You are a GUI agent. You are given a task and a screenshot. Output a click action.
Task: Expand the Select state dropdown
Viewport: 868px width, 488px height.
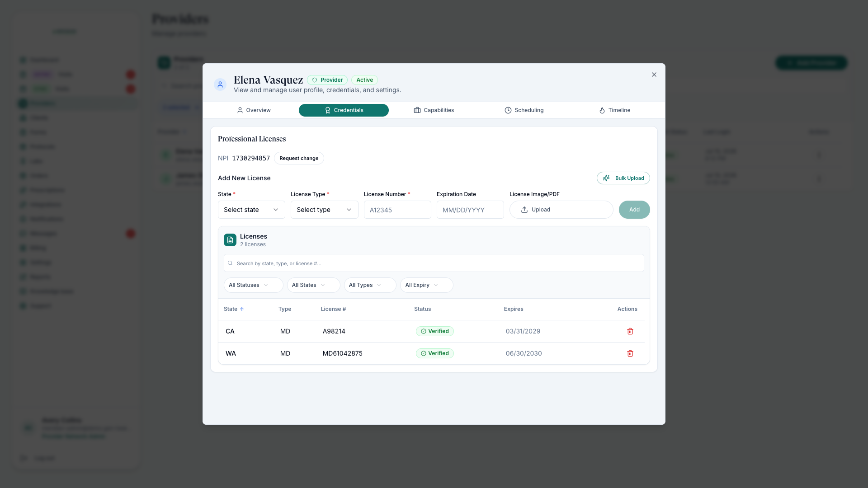[251, 210]
